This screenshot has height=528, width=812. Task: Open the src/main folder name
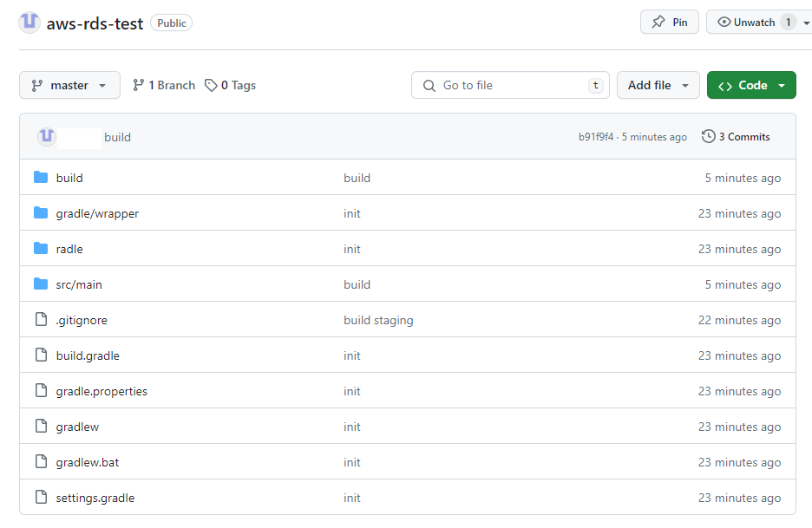click(79, 284)
